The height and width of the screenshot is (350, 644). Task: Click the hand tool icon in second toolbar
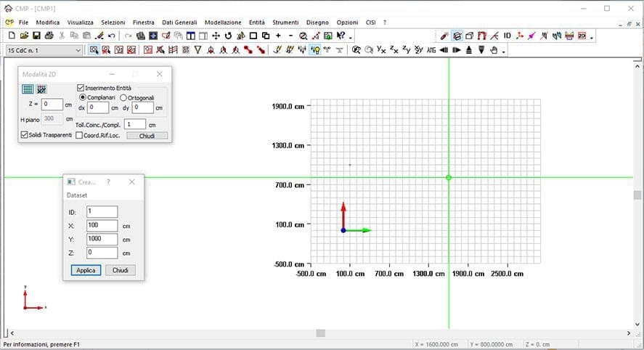click(x=494, y=50)
